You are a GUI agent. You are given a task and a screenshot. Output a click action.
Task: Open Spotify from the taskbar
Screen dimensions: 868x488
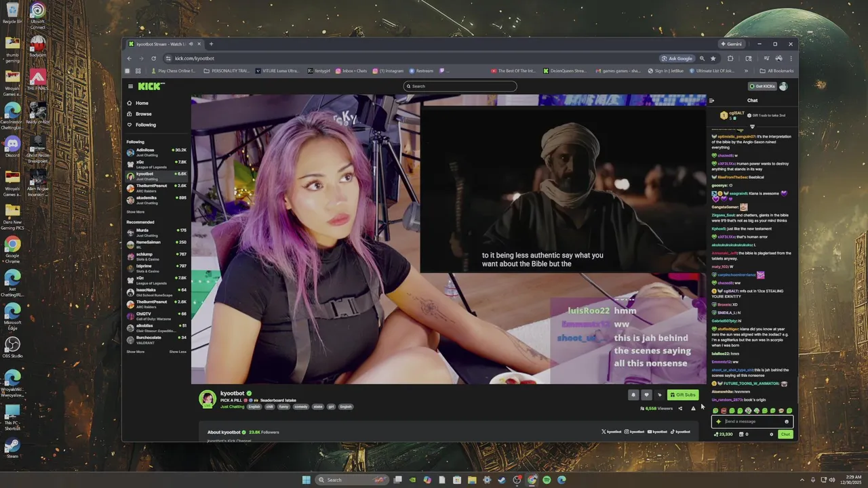point(547,480)
